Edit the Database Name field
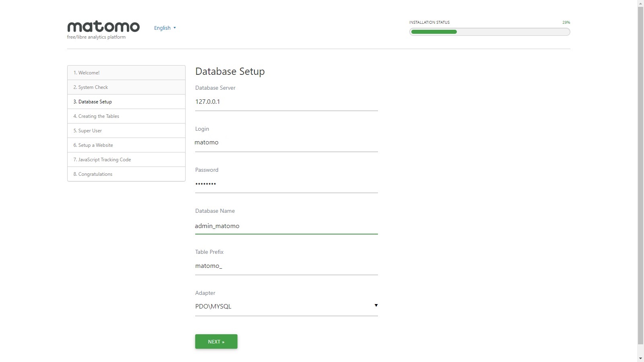This screenshot has height=362, width=644. 286,226
